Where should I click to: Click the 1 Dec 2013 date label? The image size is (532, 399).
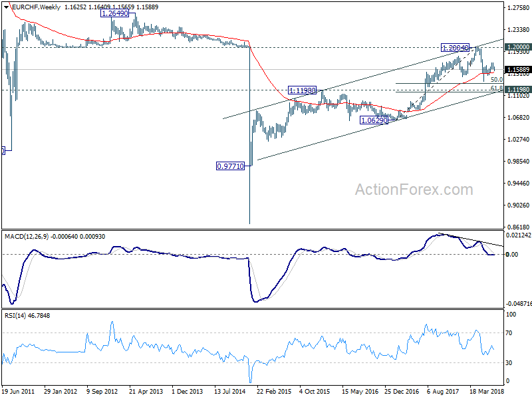click(x=188, y=392)
